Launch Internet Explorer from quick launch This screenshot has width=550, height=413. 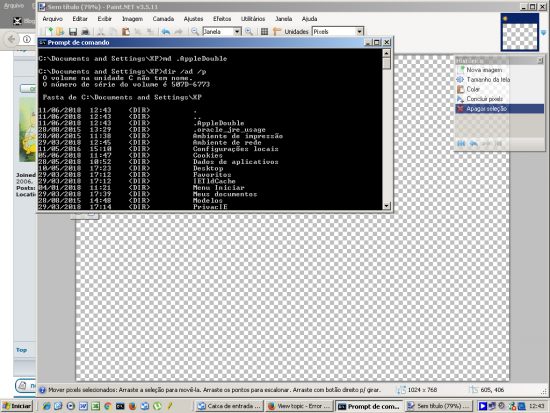click(46, 406)
